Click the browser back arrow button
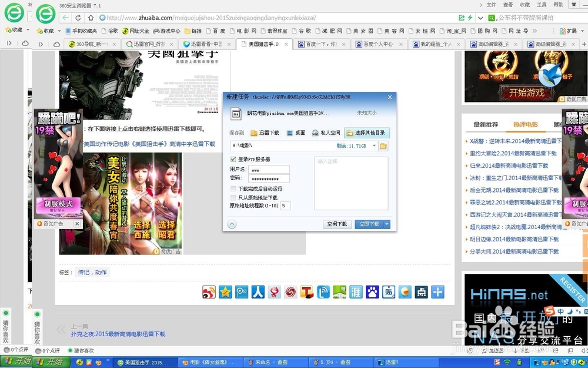 tap(66, 18)
